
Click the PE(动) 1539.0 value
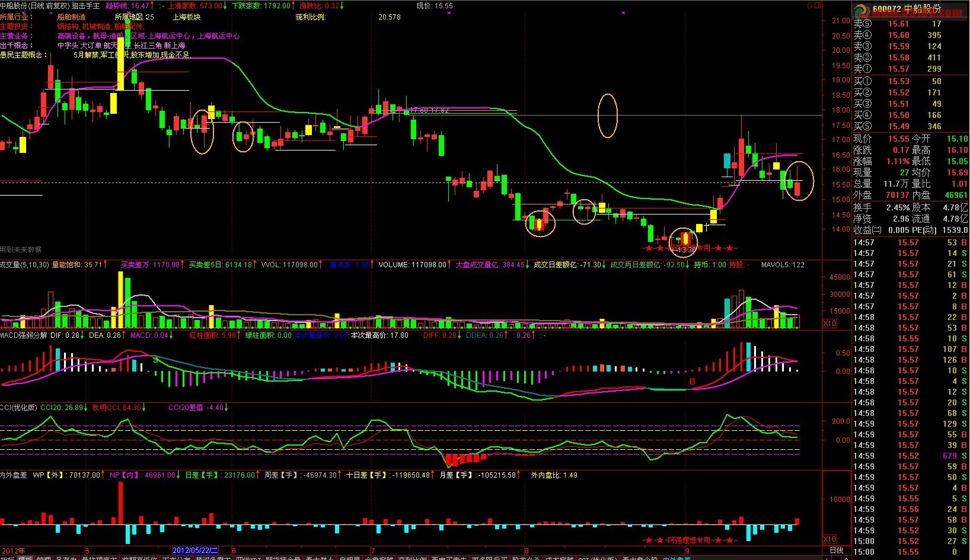pyautogui.click(x=955, y=230)
